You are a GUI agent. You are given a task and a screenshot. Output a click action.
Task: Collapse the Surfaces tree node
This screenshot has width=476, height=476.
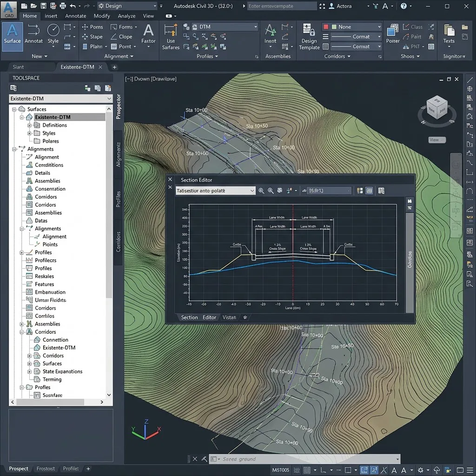point(14,109)
